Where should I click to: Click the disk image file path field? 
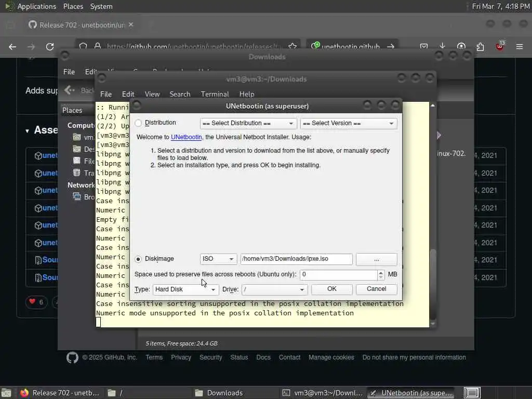(296, 259)
